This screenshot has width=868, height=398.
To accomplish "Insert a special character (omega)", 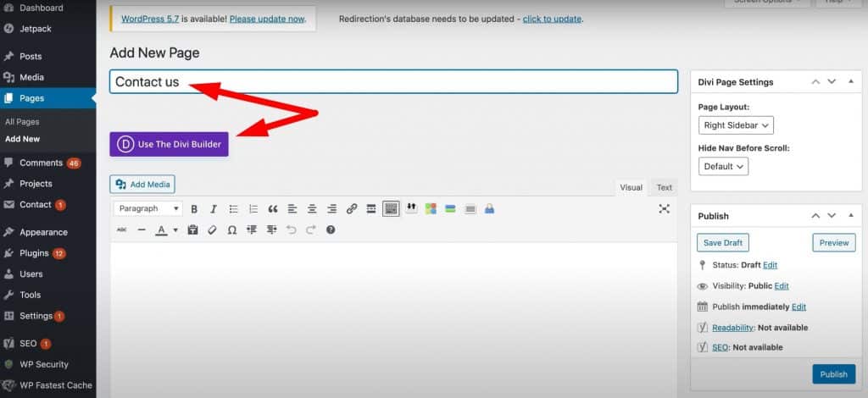I will [x=232, y=229].
